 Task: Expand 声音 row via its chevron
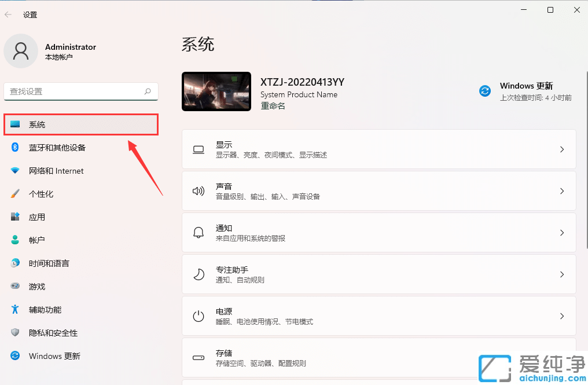click(562, 191)
